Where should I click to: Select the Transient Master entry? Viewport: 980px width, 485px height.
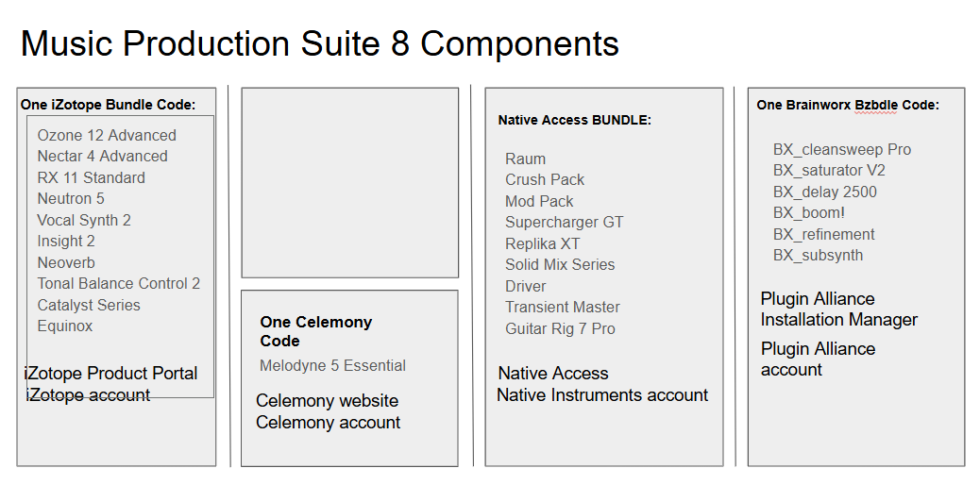coord(562,307)
